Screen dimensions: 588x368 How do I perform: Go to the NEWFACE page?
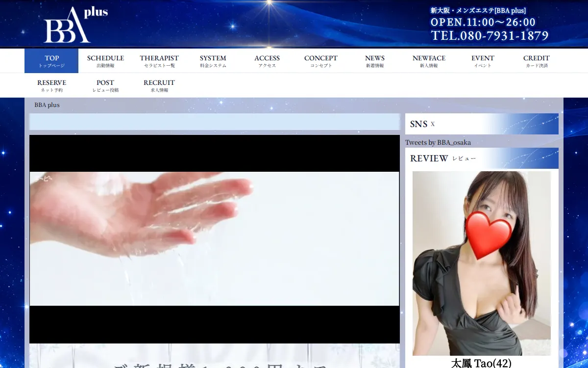tap(429, 61)
